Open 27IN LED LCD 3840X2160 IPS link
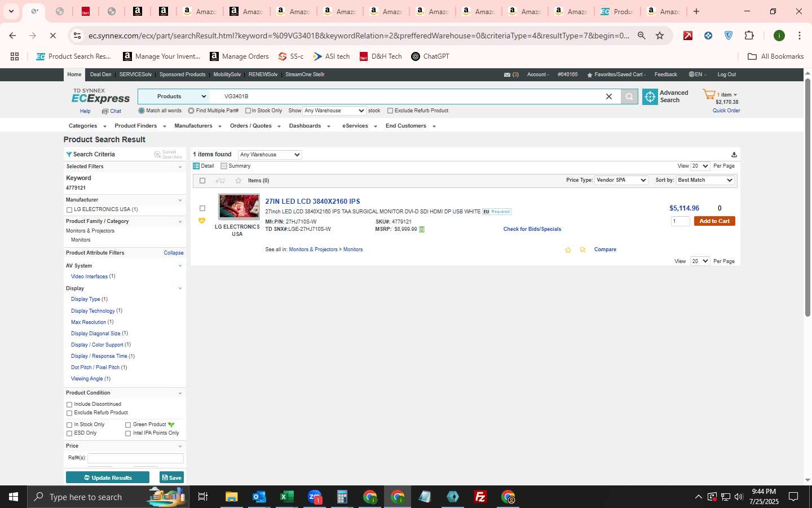Image resolution: width=812 pixels, height=508 pixels. tap(312, 202)
